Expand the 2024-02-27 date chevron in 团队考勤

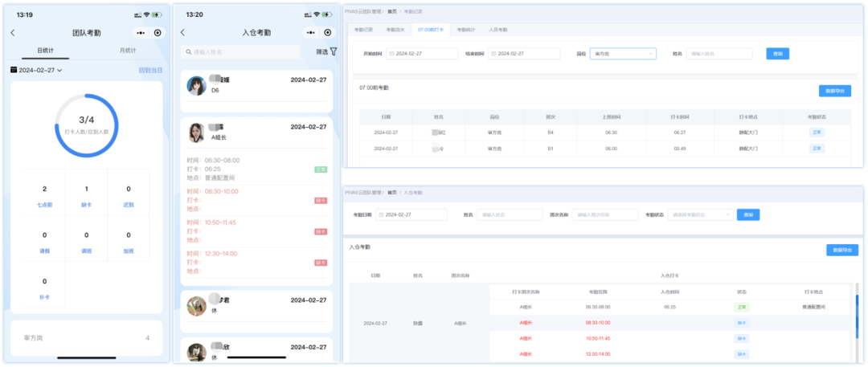tap(59, 71)
